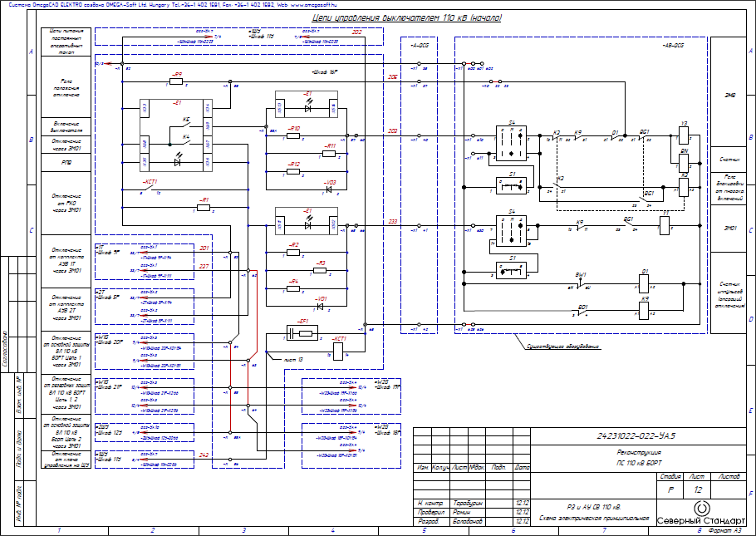Screen dimensions: 756x536
Task: Select the Существующее оборудование annotation
Action: pos(563,347)
